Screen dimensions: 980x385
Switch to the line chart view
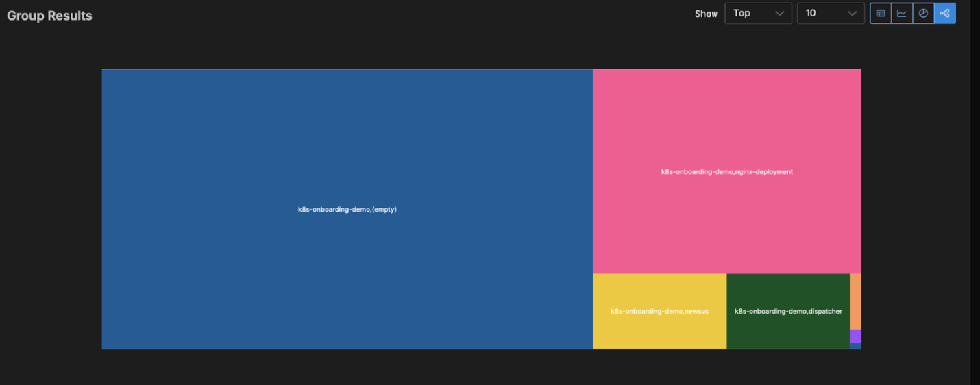click(x=902, y=13)
